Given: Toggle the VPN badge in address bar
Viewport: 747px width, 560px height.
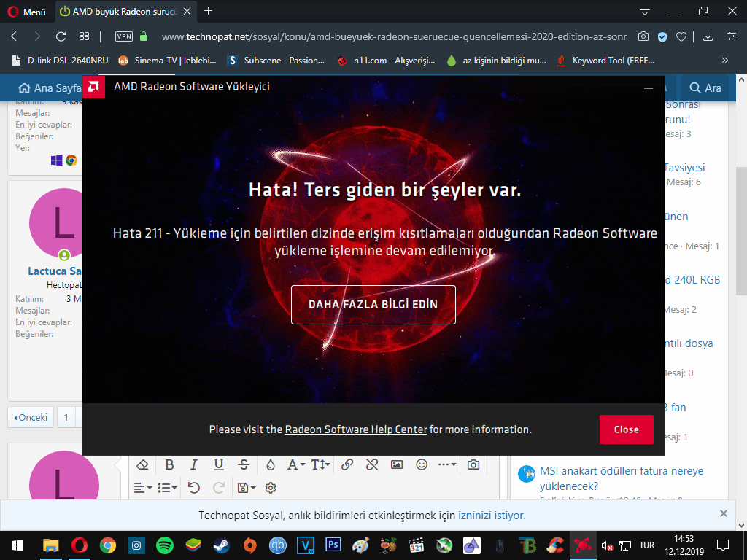Looking at the screenshot, I should 124,36.
